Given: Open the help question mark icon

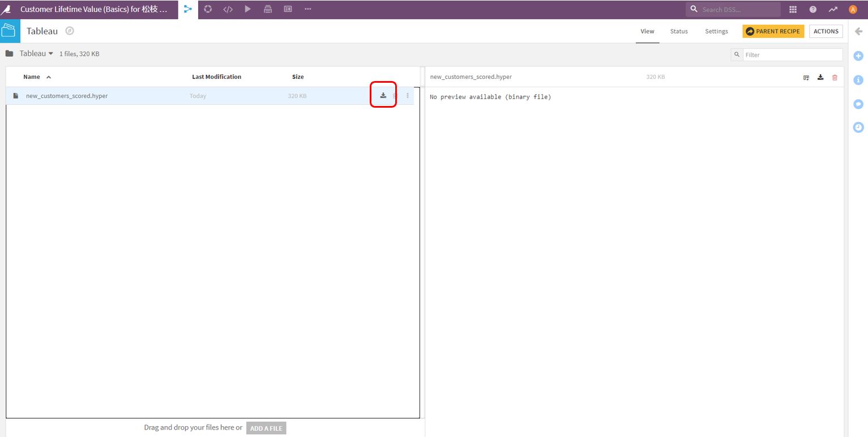Looking at the screenshot, I should [813, 10].
